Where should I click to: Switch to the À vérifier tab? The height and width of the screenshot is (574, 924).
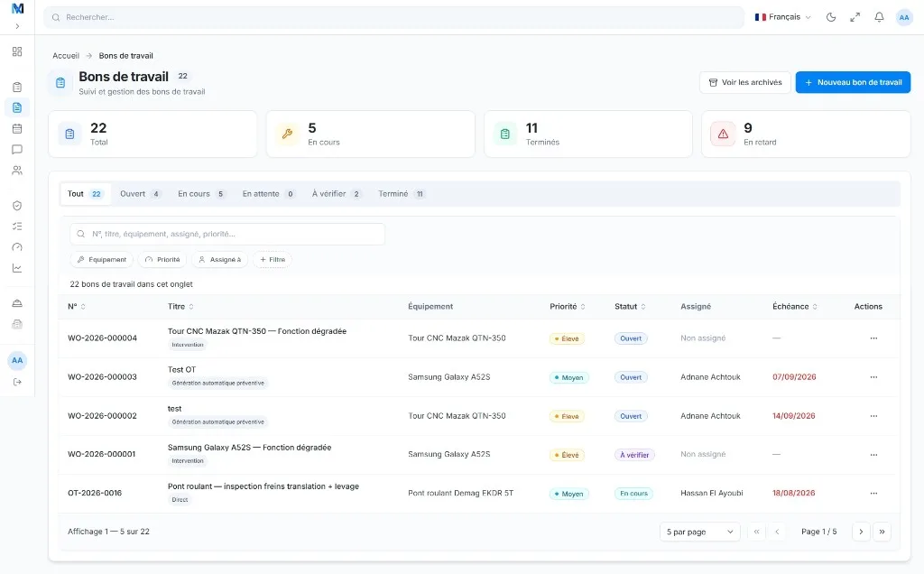337,194
